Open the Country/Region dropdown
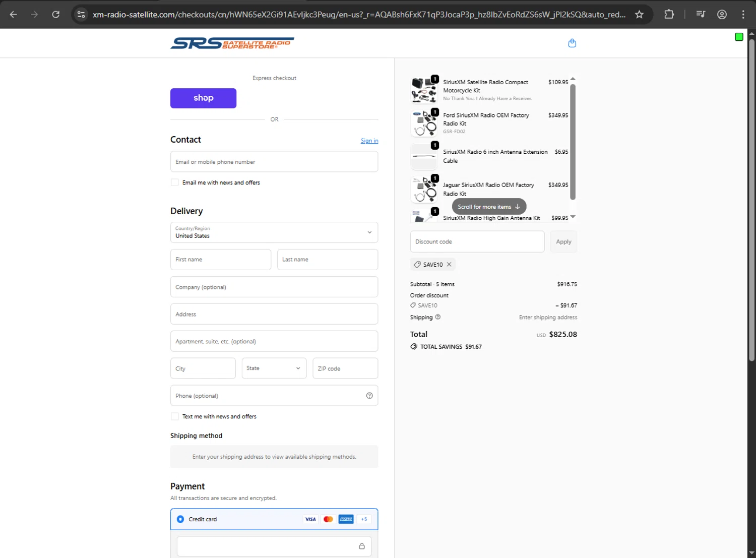This screenshot has width=756, height=558. tap(274, 232)
